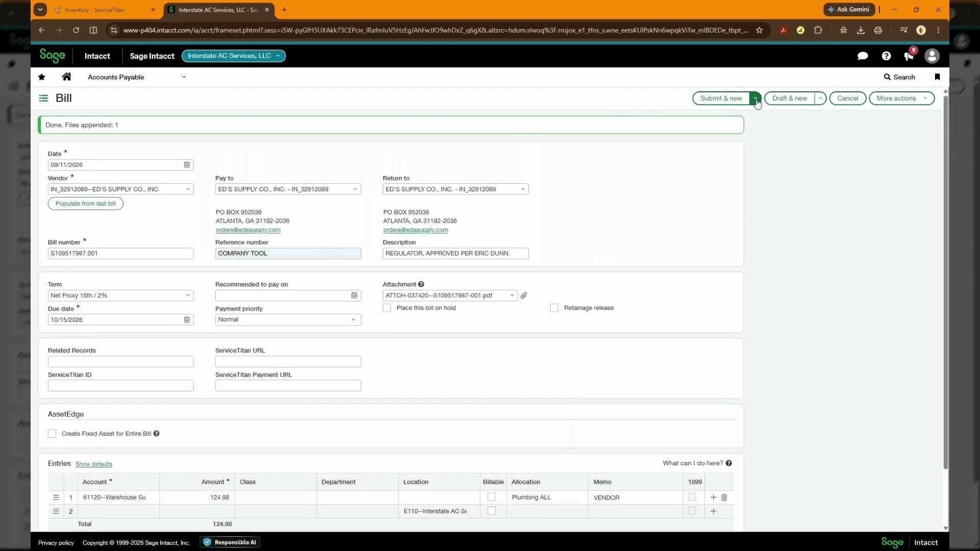
Task: Open browser downloads icon
Action: tap(861, 30)
